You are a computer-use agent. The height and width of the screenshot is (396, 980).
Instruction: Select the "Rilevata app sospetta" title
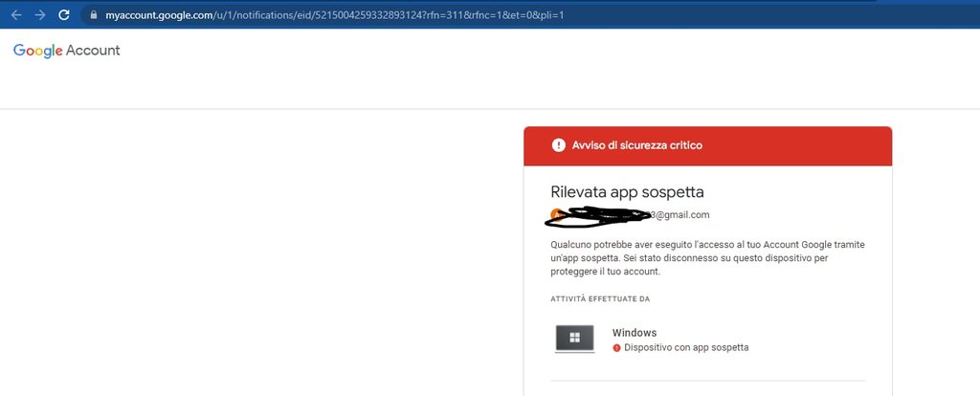tap(627, 191)
